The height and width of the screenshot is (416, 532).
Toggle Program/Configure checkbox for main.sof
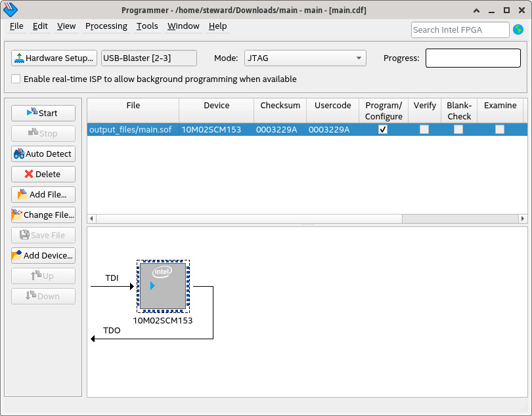[383, 129]
